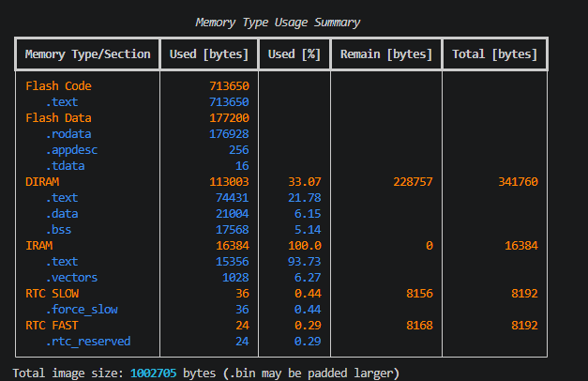The height and width of the screenshot is (381, 588).
Task: Click the '.force_slow' section label
Action: [x=82, y=310]
